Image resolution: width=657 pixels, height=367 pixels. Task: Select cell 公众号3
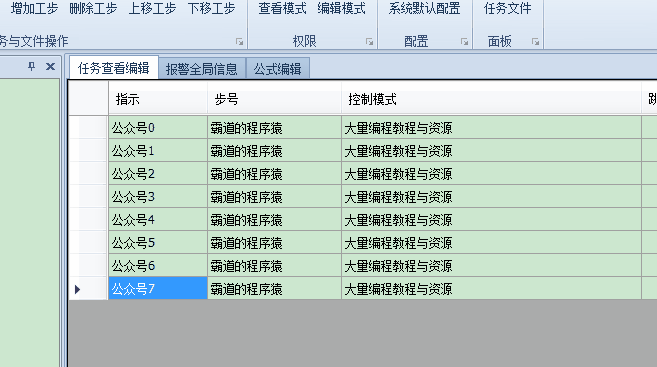[x=158, y=197]
